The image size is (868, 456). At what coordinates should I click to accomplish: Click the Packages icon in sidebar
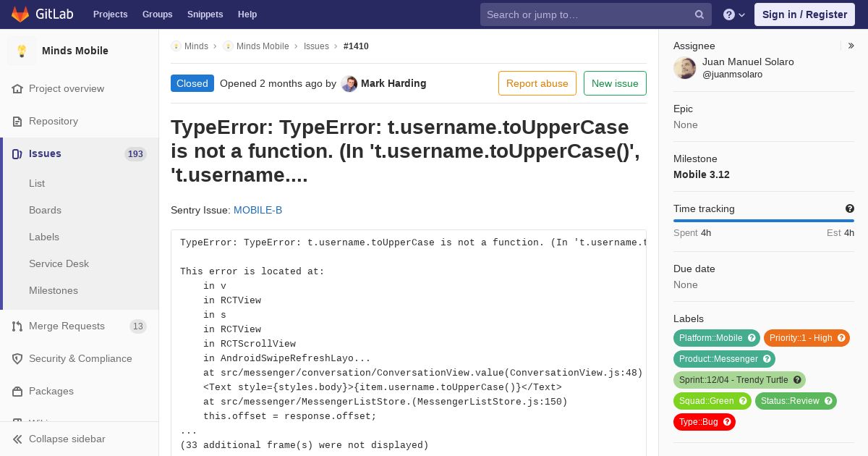click(17, 391)
